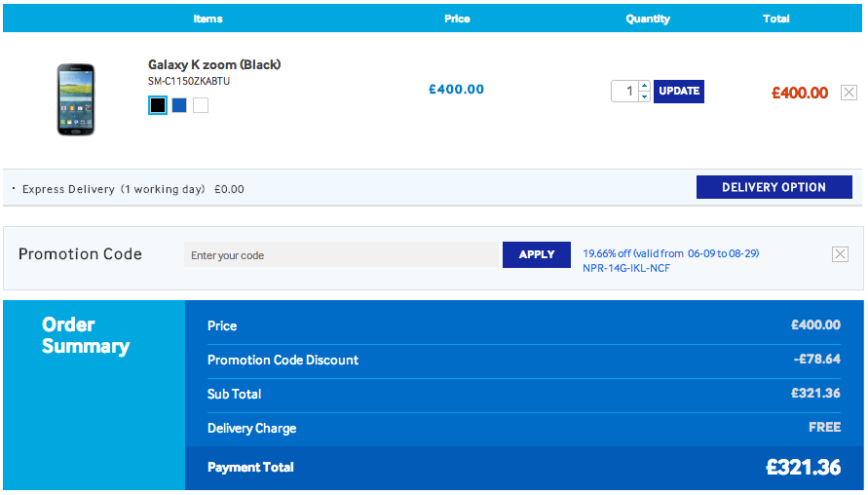The height and width of the screenshot is (495, 868).
Task: Select the black color swatch
Action: (x=158, y=104)
